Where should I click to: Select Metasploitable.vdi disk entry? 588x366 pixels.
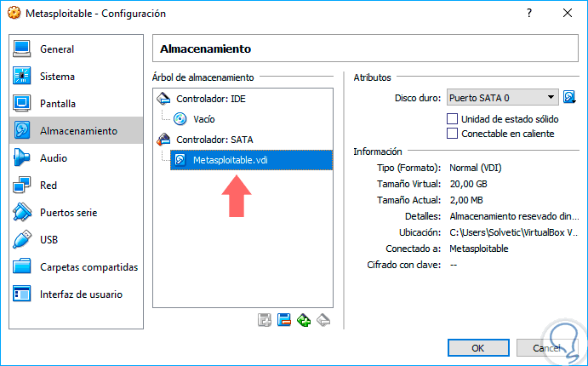click(251, 160)
